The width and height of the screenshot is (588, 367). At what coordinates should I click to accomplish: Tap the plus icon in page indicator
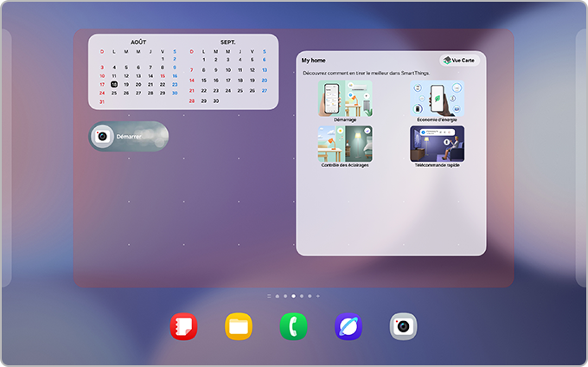coord(318,295)
